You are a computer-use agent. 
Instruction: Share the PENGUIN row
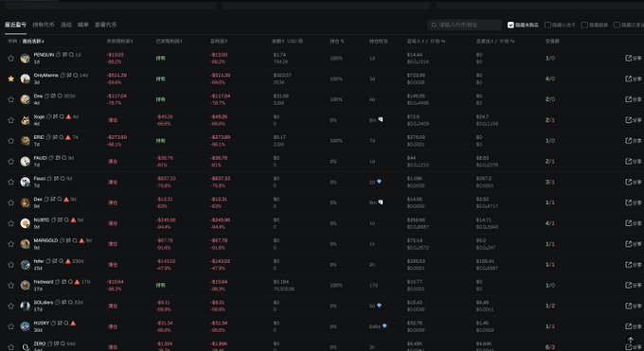(633, 59)
